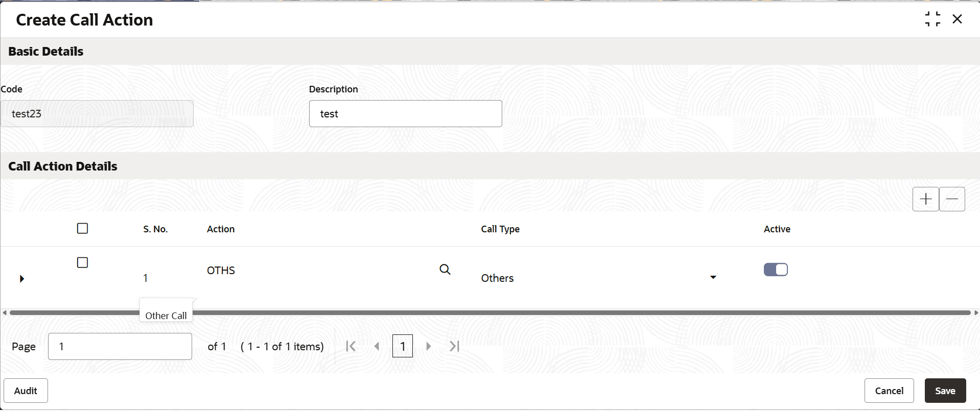Open the Call Type dropdown
980x411 pixels.
(x=713, y=277)
